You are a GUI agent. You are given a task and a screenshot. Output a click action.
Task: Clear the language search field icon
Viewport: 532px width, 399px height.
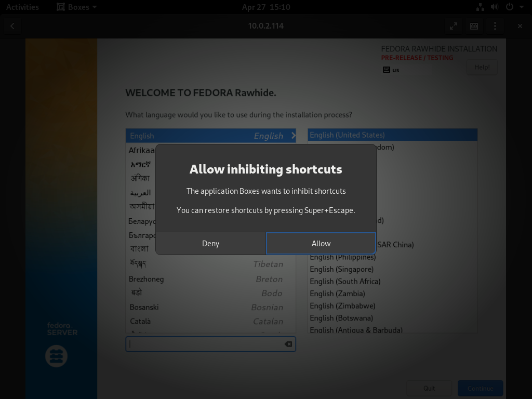coord(288,344)
